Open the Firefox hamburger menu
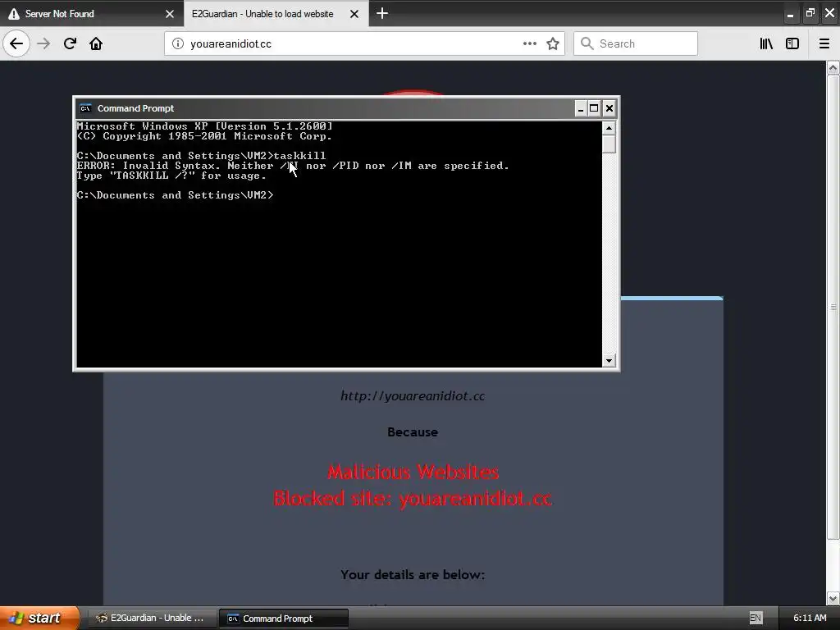 (x=824, y=43)
